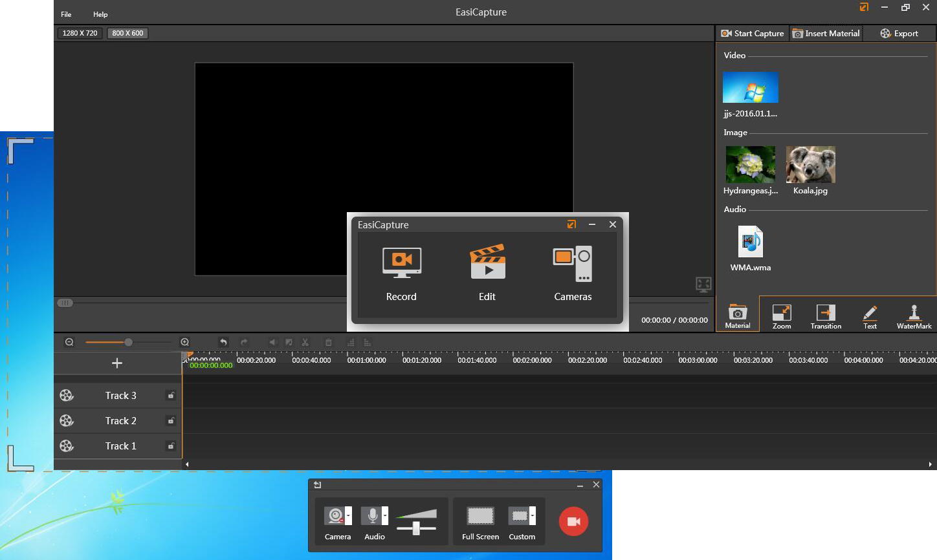Image resolution: width=937 pixels, height=560 pixels.
Task: Select Full Screen capture area
Action: 480,515
